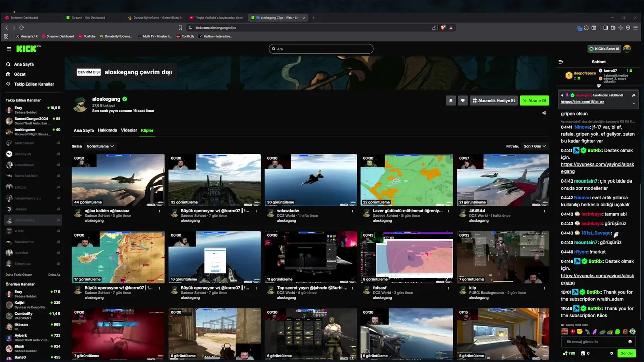Open the Görüntüleme sort dropdown
Image resolution: width=644 pixels, height=362 pixels.
tap(100, 146)
